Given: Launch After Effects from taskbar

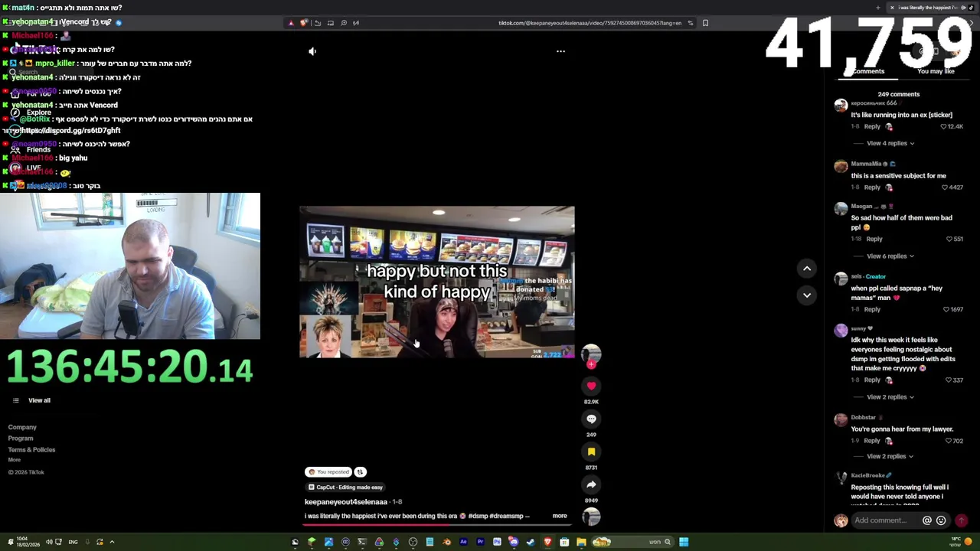Looking at the screenshot, I should pyautogui.click(x=463, y=542).
